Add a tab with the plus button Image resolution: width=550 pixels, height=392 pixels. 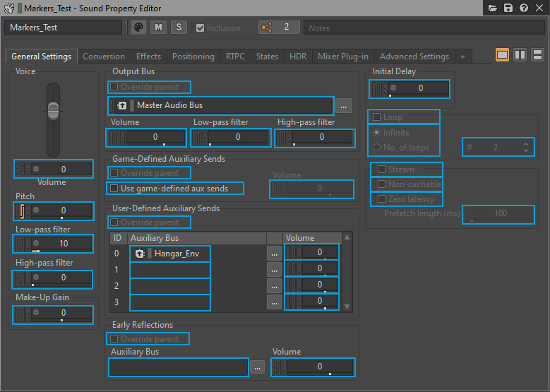[x=463, y=56]
